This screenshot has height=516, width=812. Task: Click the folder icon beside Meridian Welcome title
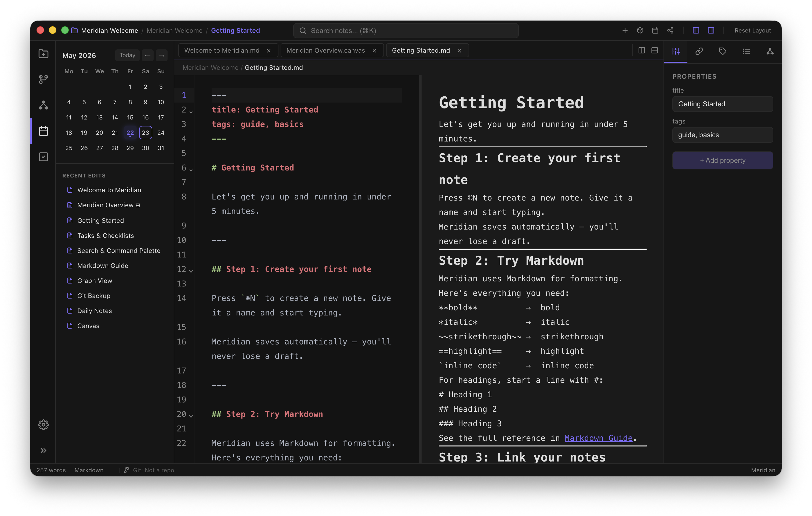tap(75, 30)
